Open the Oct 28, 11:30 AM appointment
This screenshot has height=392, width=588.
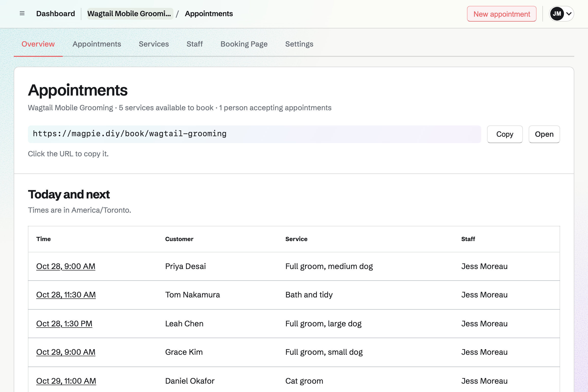coord(66,295)
